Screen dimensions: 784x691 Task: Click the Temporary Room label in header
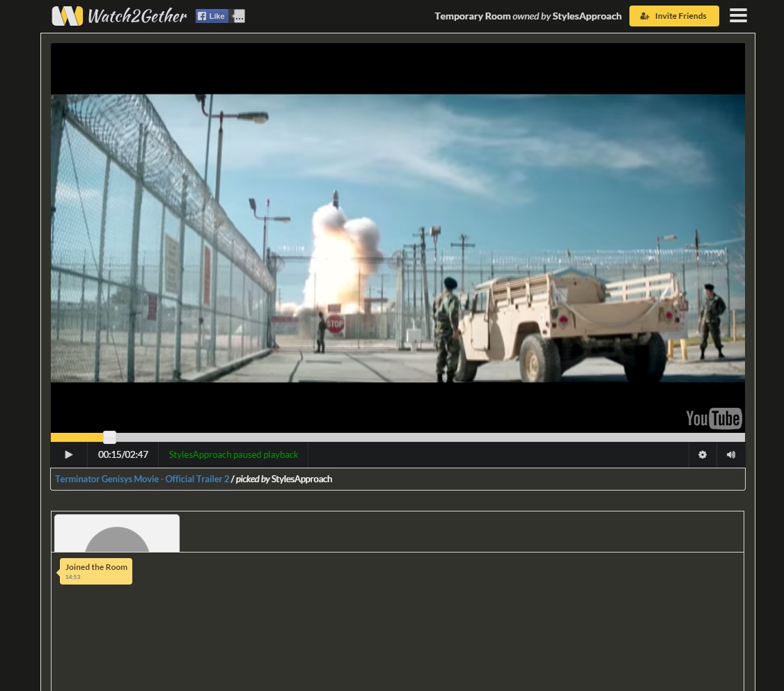[x=472, y=16]
